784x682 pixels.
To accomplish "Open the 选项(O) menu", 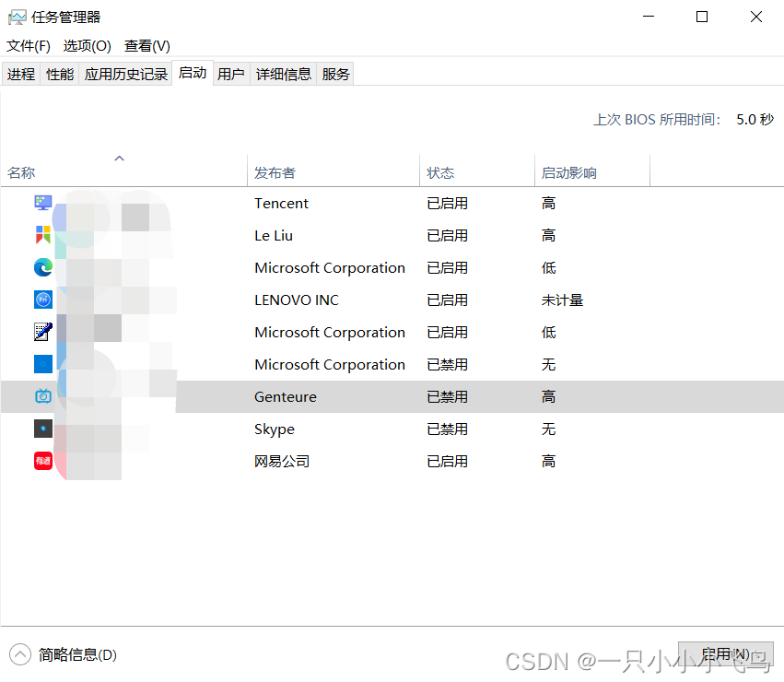I will point(87,46).
